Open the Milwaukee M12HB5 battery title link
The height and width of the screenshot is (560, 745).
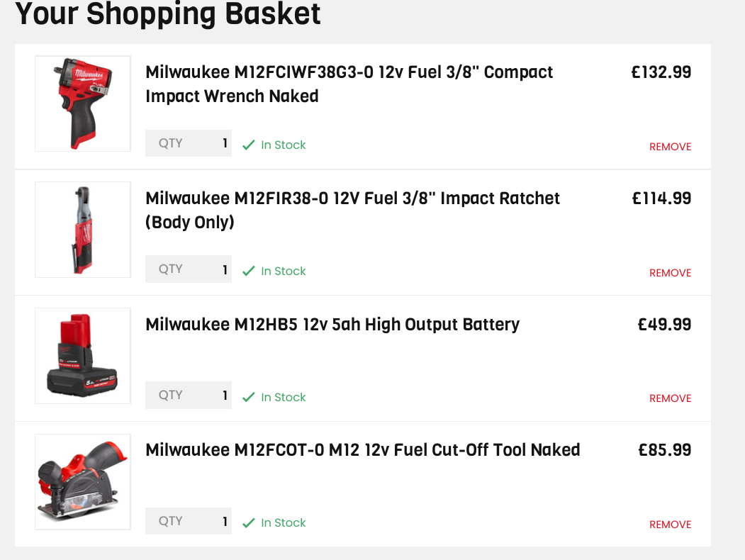[x=332, y=325]
